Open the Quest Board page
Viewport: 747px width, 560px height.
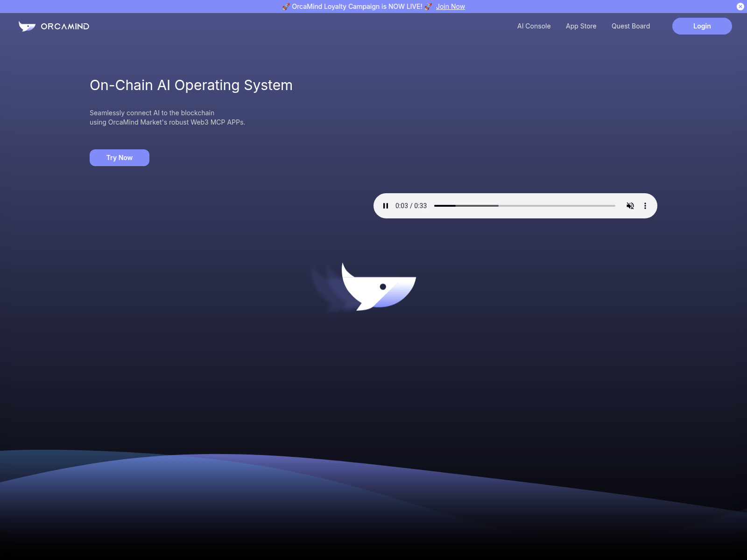[631, 26]
